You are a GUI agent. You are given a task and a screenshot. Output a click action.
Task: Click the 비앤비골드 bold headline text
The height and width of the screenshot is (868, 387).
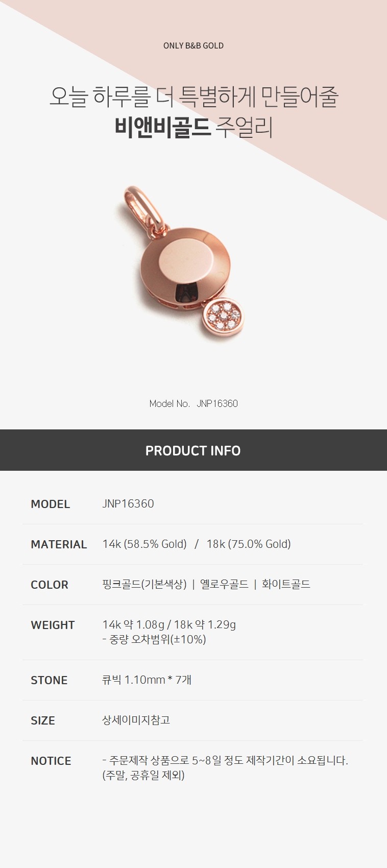[163, 127]
